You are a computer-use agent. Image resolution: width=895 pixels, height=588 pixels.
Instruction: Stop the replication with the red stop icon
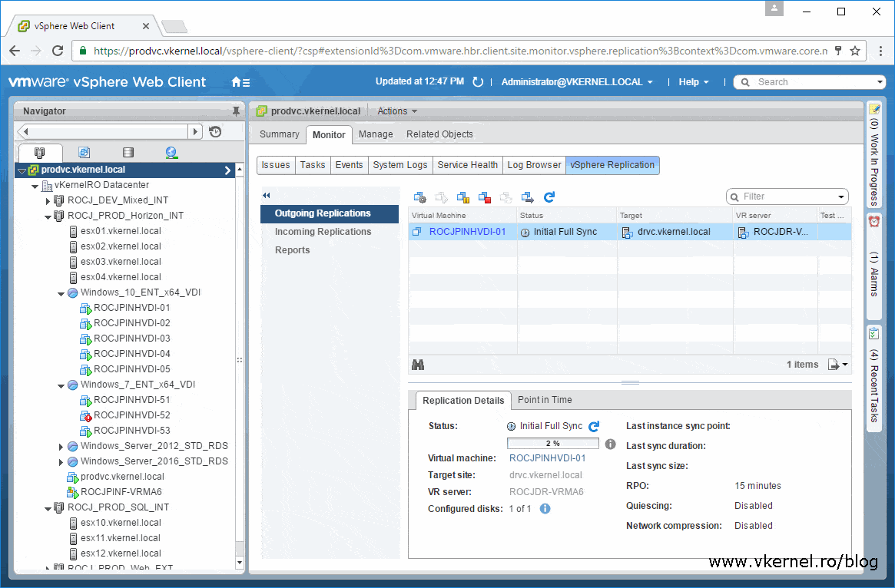486,197
